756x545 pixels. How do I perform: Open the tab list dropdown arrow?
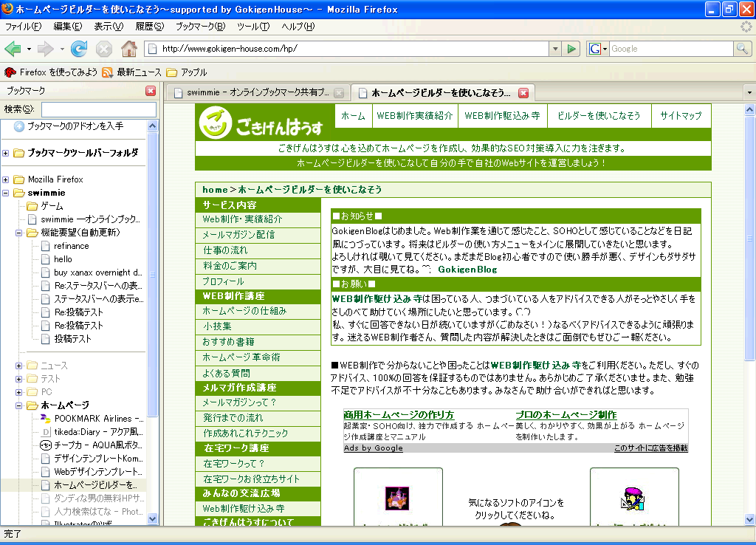[x=749, y=92]
